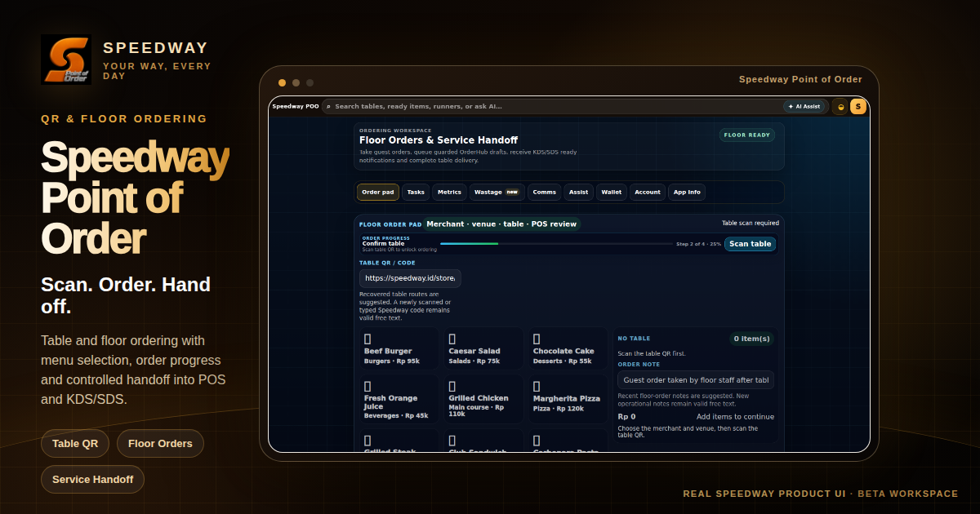Click the search magnifier icon
980x514 pixels.
tap(328, 107)
